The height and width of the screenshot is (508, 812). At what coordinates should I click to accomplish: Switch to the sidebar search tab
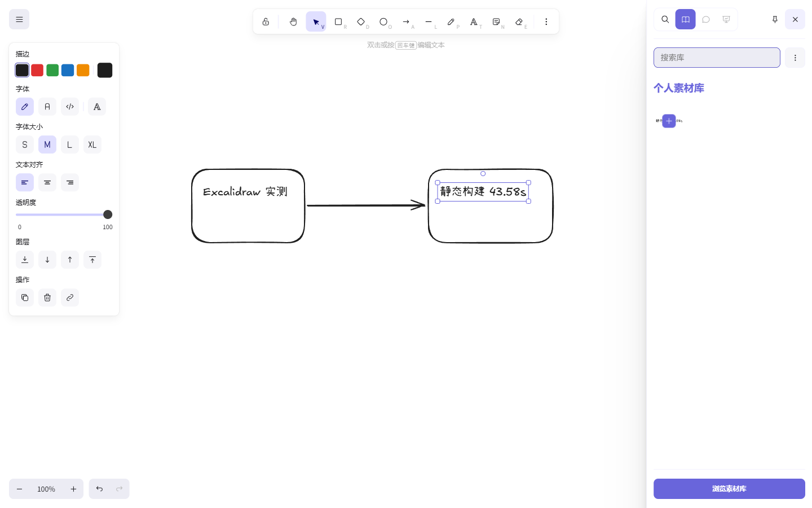[x=665, y=19]
